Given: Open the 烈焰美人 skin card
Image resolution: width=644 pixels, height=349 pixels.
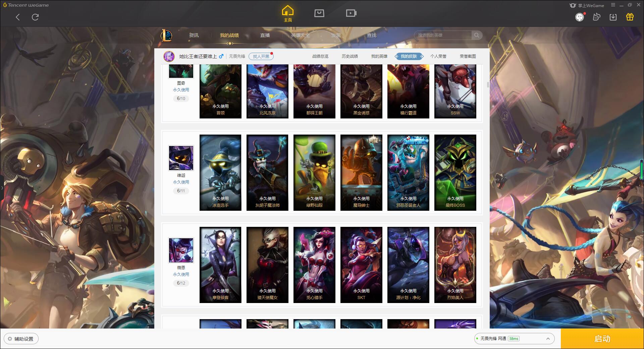Looking at the screenshot, I should (x=455, y=265).
